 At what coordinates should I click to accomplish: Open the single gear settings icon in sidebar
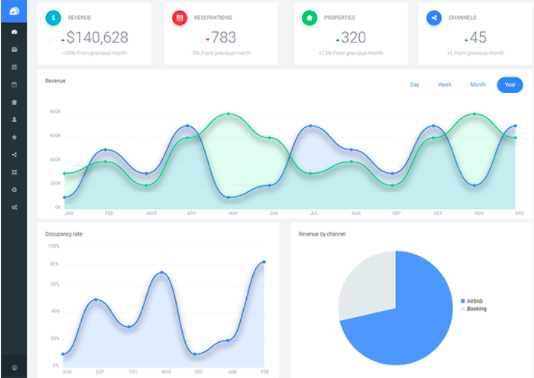[x=14, y=190]
